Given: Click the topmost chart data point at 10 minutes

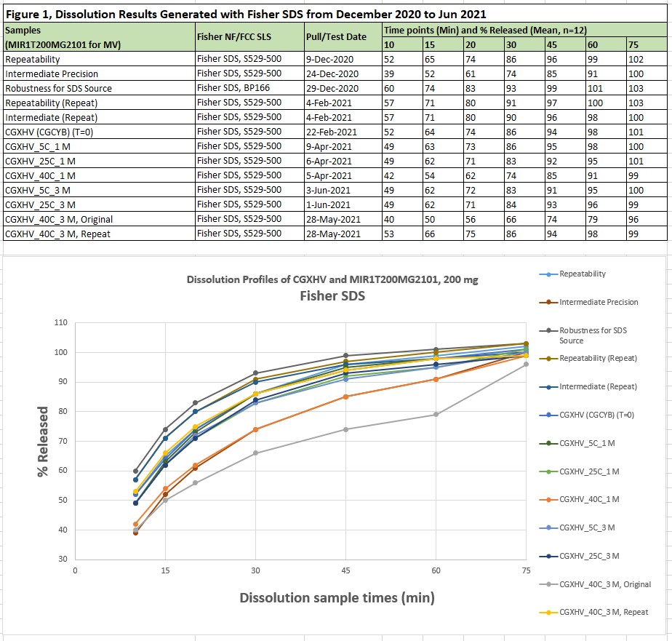Looking at the screenshot, I should click(x=136, y=471).
